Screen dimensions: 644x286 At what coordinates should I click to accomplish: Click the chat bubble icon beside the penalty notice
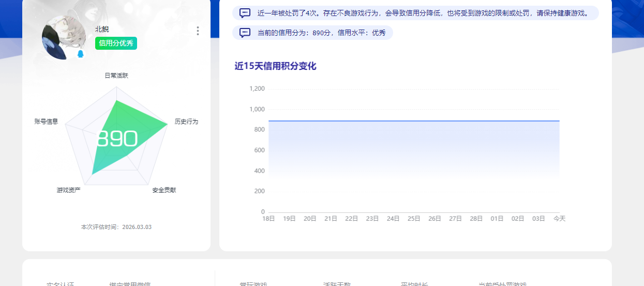tap(245, 13)
